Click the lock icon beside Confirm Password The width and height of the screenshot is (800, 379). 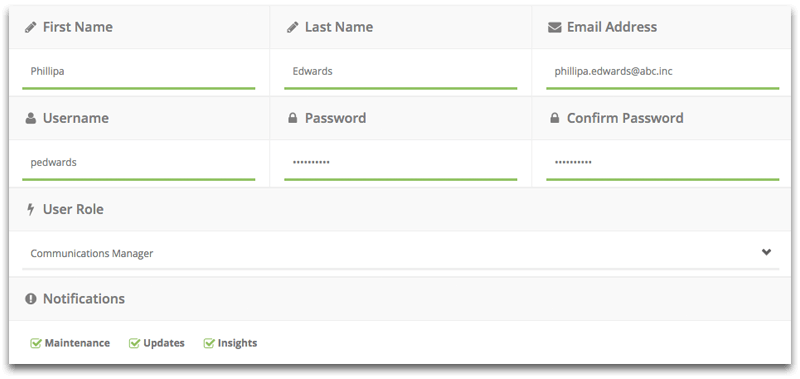tap(555, 118)
